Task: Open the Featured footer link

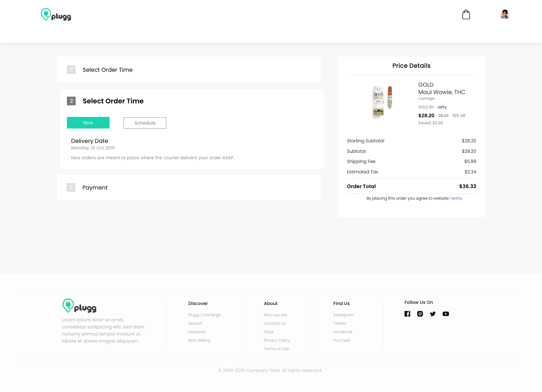Action: pos(197,332)
